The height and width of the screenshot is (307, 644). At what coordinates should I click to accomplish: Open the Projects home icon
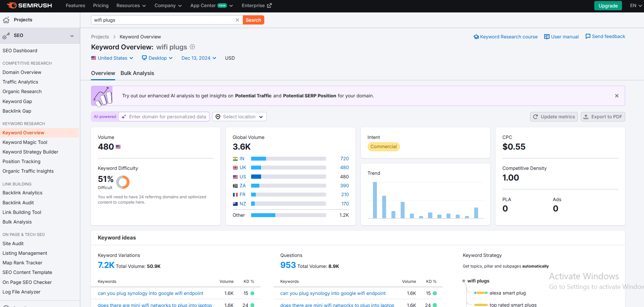(x=6, y=20)
